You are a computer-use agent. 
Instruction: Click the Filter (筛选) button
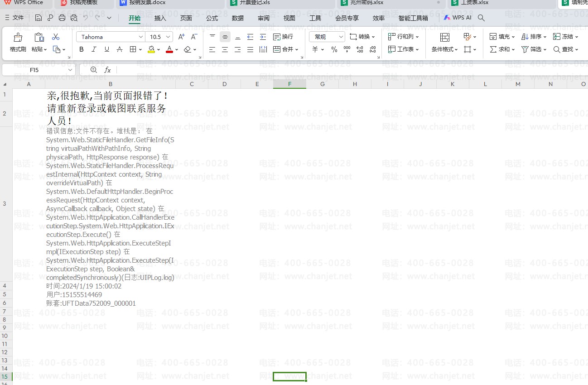pyautogui.click(x=534, y=49)
